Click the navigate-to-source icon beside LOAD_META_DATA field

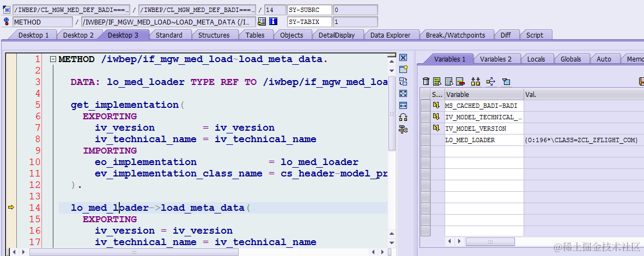point(262,22)
